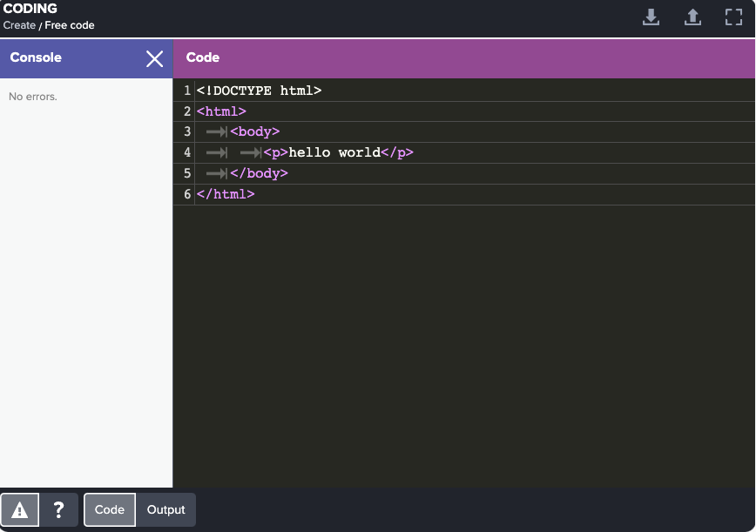Viewport: 756px width, 532px height.
Task: Click the opening <body> tag on line 3
Action: click(x=255, y=131)
